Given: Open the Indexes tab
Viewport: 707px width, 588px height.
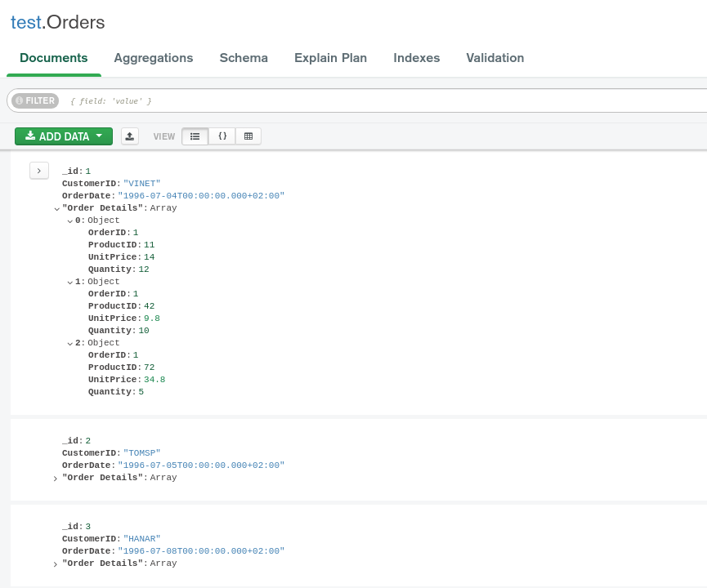Looking at the screenshot, I should click(416, 58).
